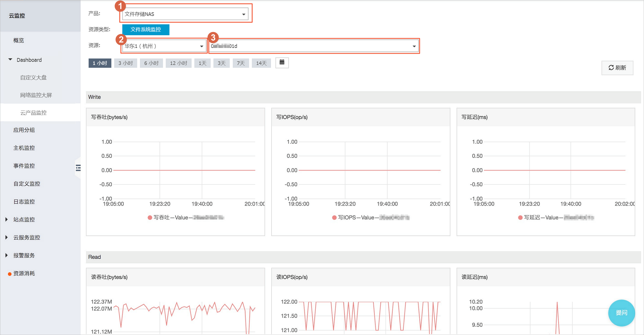Image resolution: width=644 pixels, height=335 pixels.
Task: Toggle the 写吞吐 legend marker
Action: pyautogui.click(x=150, y=217)
